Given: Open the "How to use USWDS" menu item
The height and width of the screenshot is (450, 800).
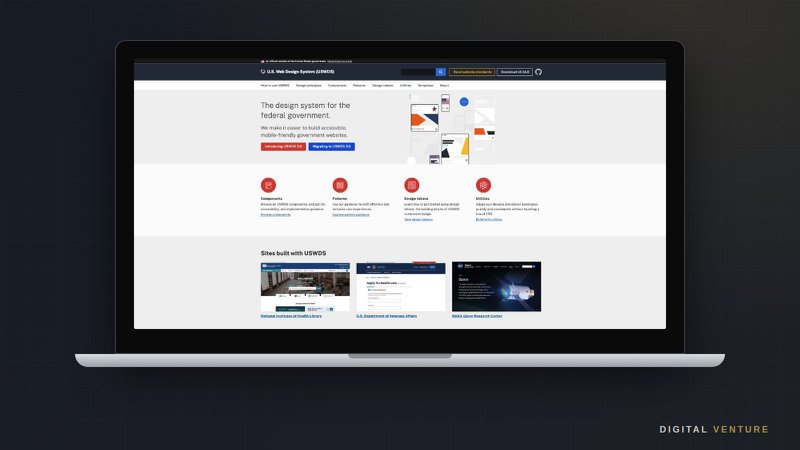Looking at the screenshot, I should click(274, 85).
